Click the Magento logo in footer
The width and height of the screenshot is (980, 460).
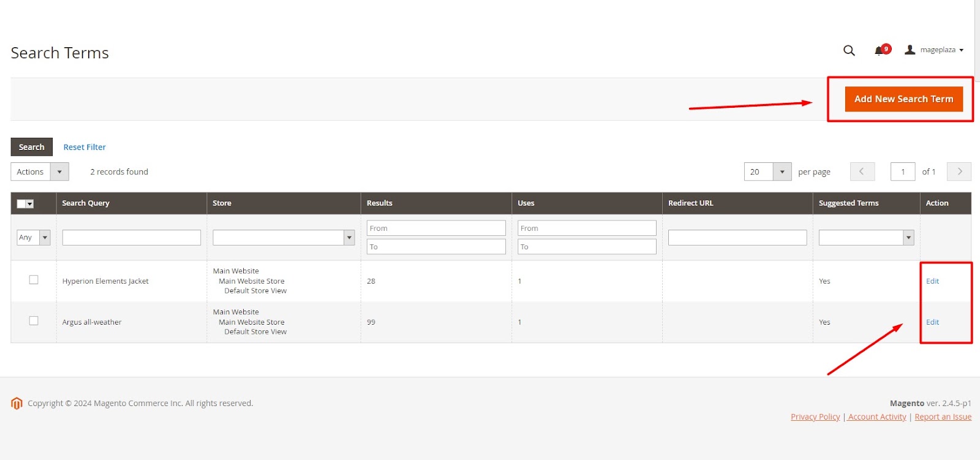[x=17, y=403]
